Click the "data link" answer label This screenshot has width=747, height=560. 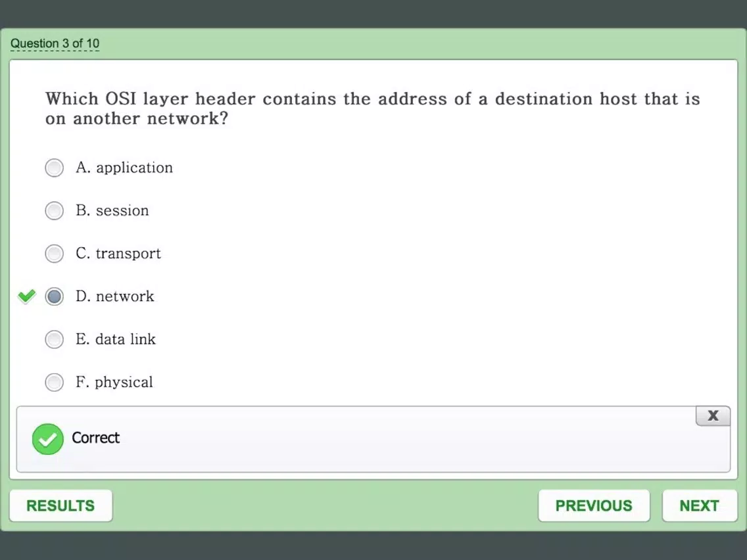pos(126,339)
